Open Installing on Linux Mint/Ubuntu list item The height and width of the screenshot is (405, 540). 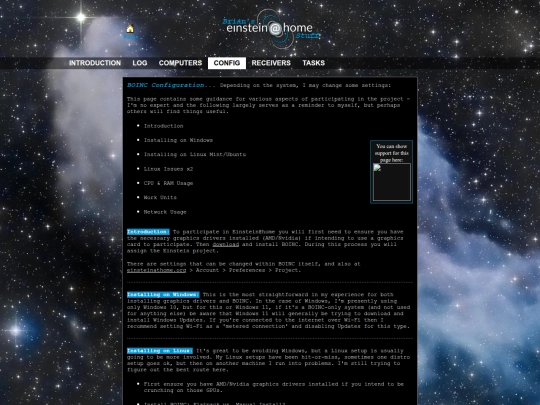pos(195,154)
